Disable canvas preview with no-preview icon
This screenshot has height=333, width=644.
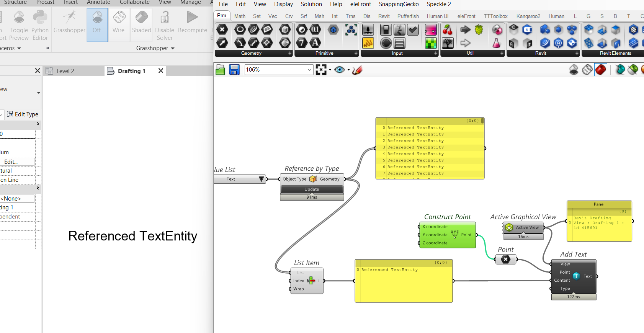[x=574, y=70]
